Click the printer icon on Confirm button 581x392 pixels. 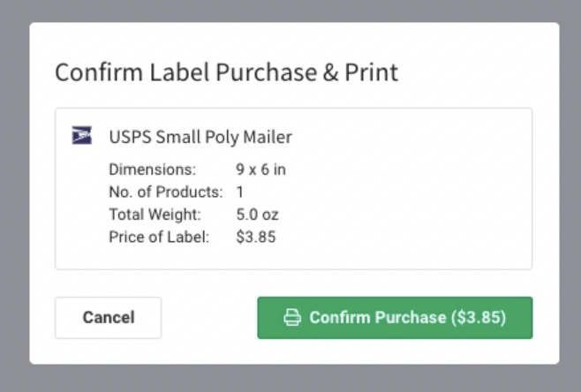(x=292, y=318)
